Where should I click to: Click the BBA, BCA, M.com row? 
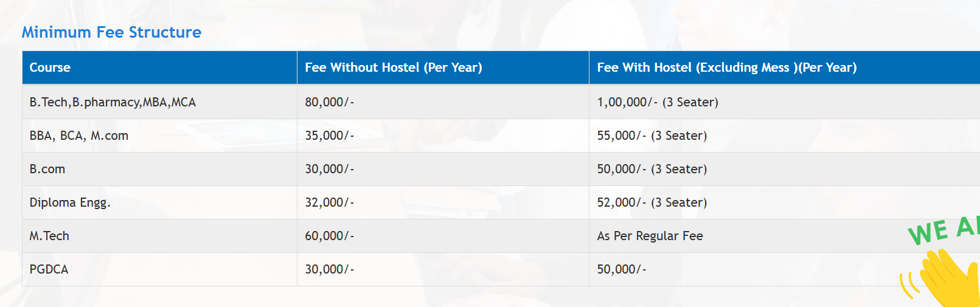click(79, 136)
